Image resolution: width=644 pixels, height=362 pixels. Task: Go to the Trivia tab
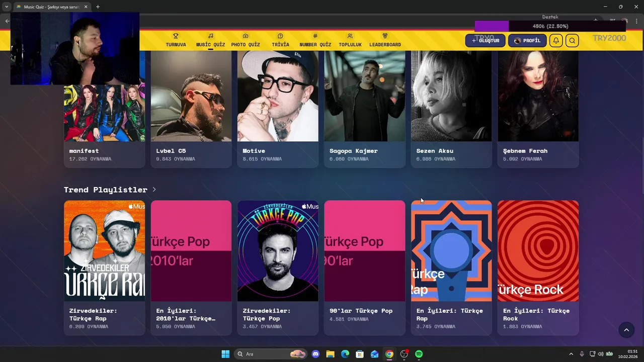280,40
